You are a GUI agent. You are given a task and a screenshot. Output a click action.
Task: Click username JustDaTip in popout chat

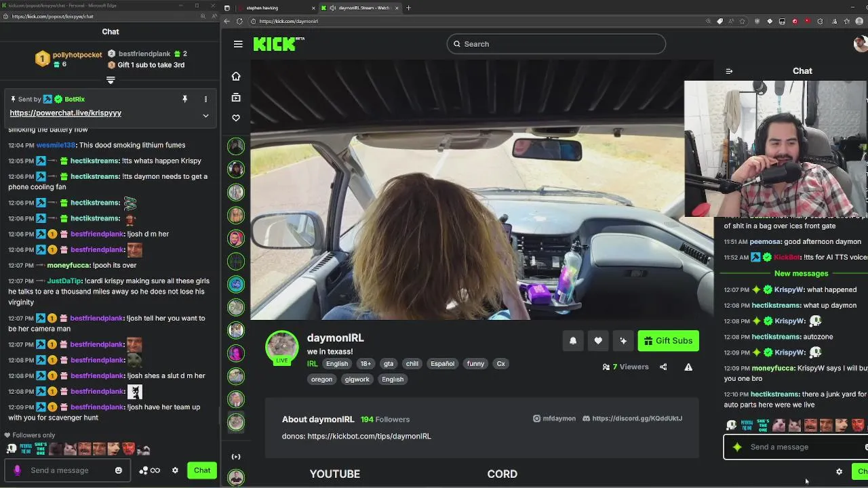(x=64, y=281)
